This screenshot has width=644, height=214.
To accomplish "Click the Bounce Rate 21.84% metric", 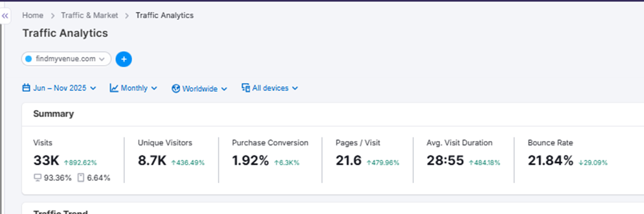I will click(x=550, y=161).
